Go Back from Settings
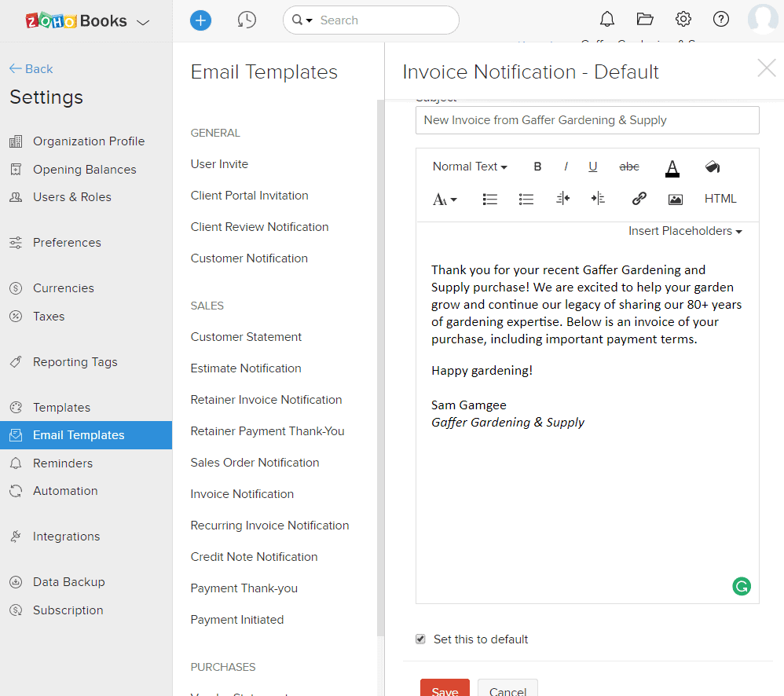 point(31,69)
